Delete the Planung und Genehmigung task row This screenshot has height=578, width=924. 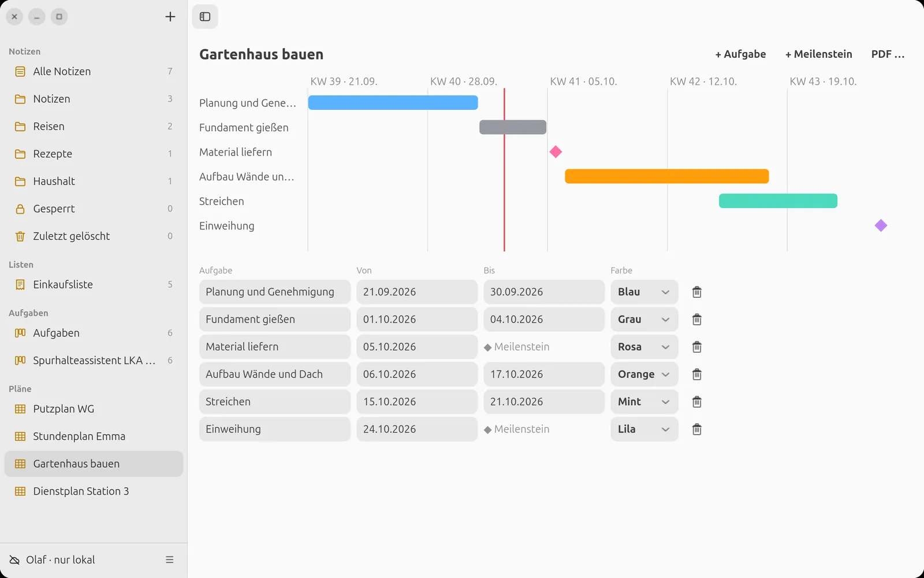(x=697, y=292)
